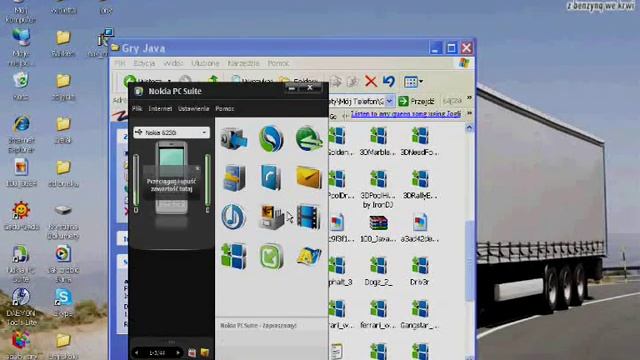Open Narzędzia menu in Gry Java window

click(243, 63)
